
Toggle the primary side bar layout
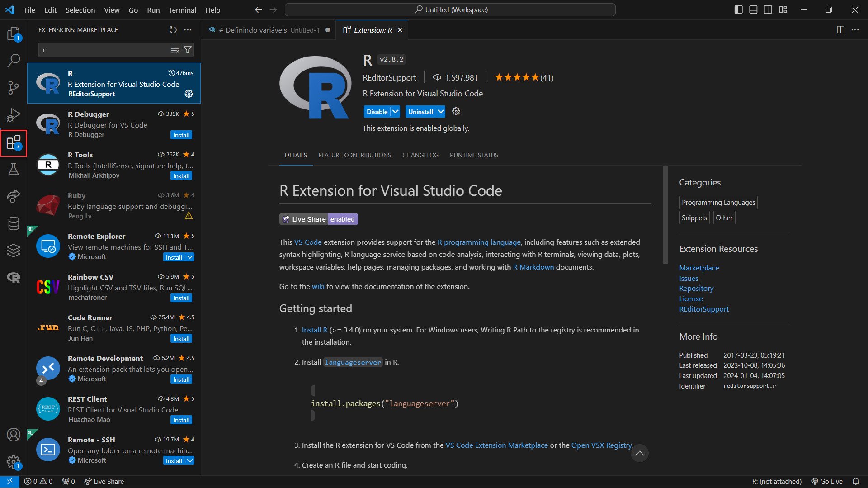(738, 9)
